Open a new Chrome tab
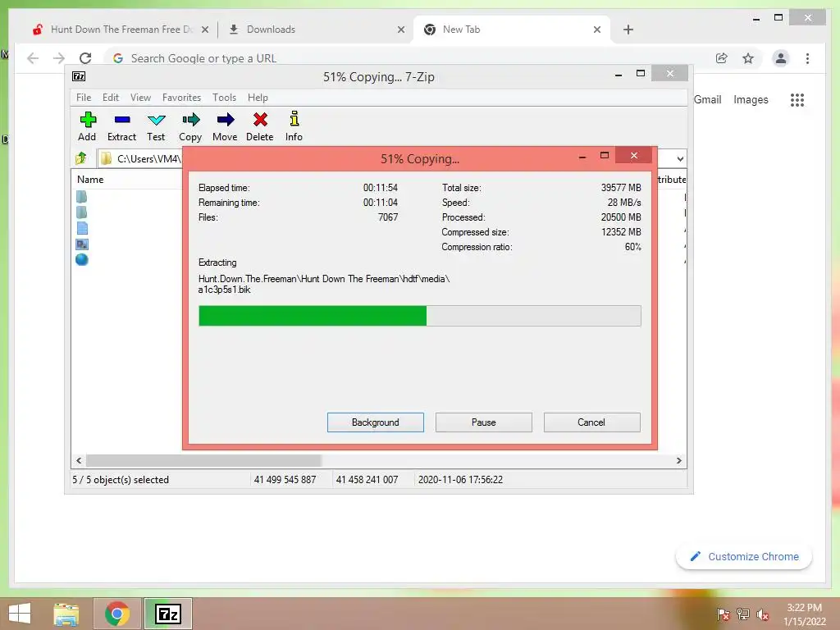This screenshot has width=840, height=630. 628,30
